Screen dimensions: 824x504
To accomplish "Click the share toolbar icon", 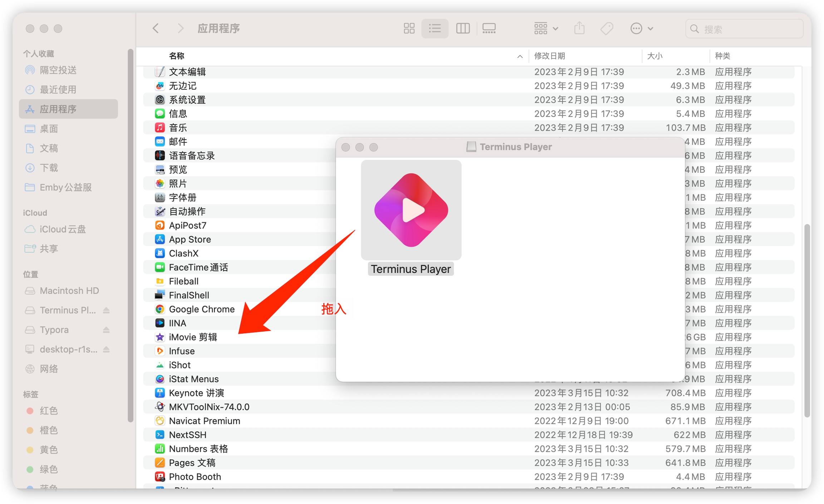I will coord(579,28).
